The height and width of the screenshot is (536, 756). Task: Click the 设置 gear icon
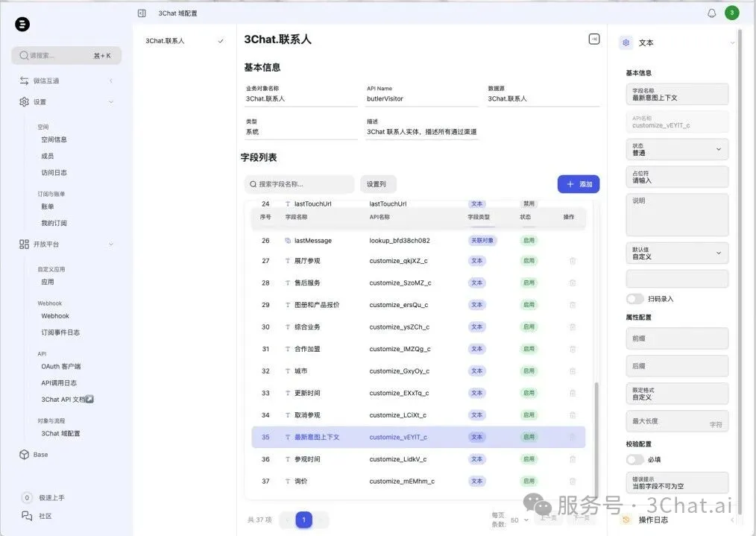tap(24, 101)
